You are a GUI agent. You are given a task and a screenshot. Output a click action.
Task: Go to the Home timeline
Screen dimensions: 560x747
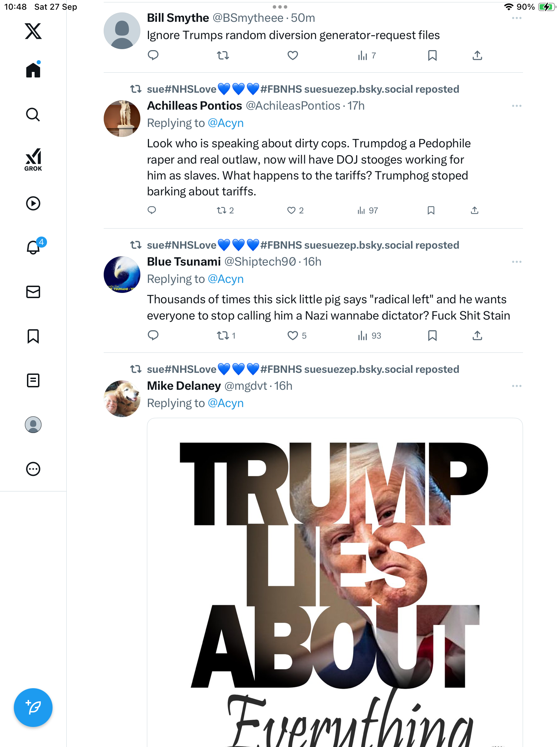[x=33, y=70]
